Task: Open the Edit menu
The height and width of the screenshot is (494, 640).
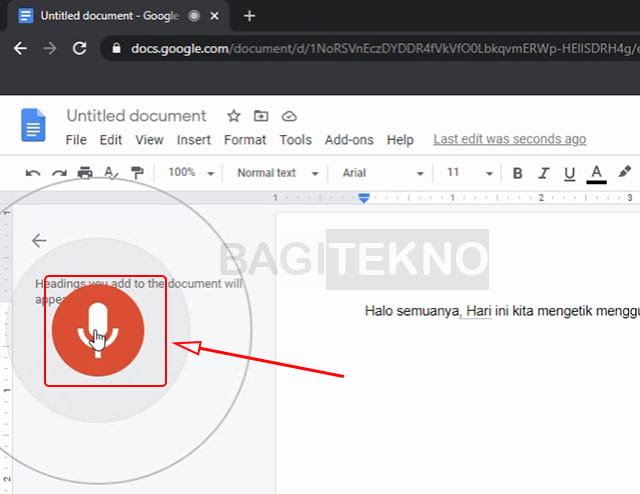Action: tap(111, 140)
